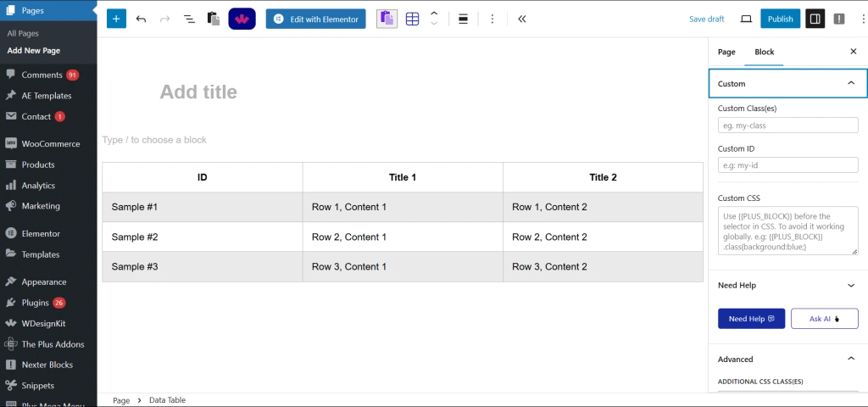Click the Ask AI button
This screenshot has width=868, height=407.
click(x=824, y=319)
